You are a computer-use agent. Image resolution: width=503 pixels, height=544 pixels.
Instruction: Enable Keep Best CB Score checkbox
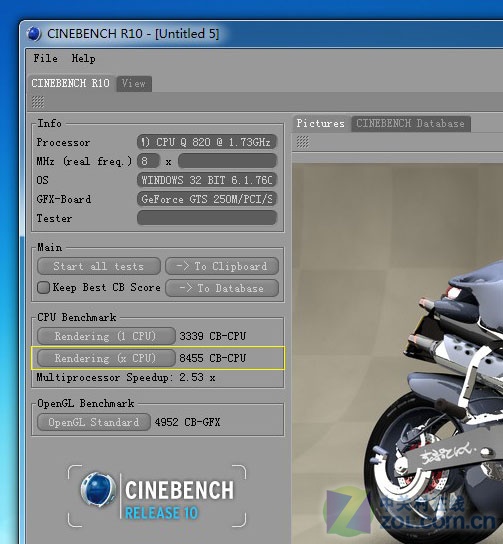click(x=43, y=287)
